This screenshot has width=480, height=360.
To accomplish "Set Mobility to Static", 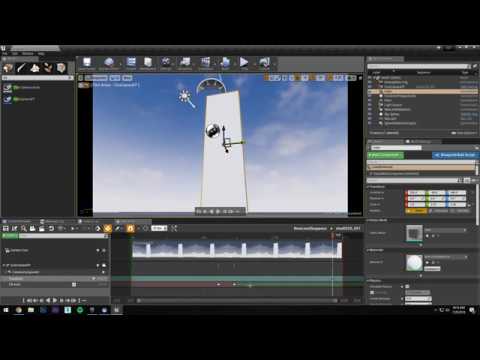I will coord(416,211).
